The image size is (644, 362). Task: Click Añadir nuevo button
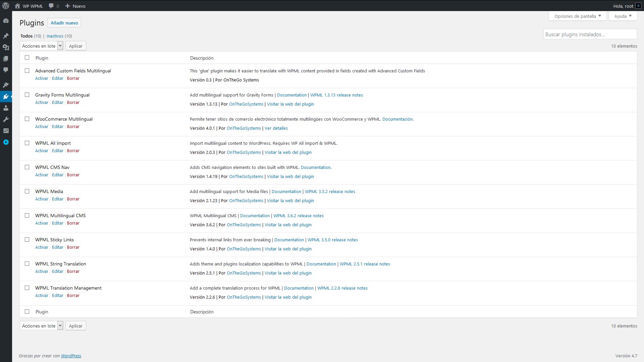pyautogui.click(x=64, y=23)
